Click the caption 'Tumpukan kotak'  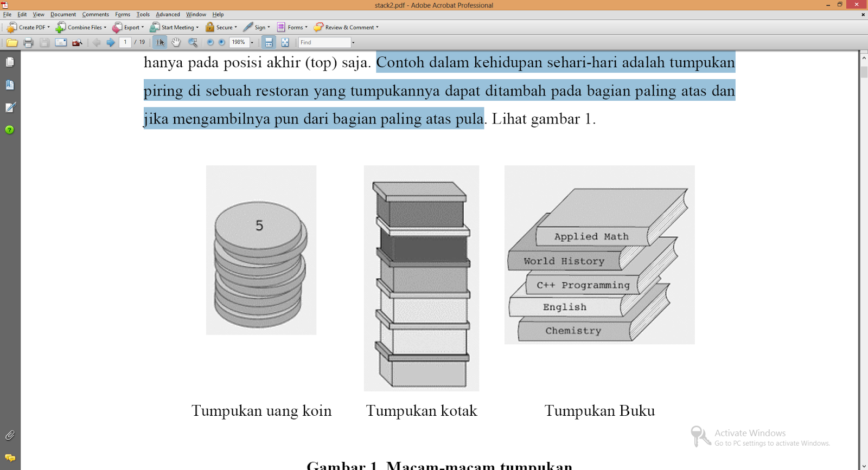[x=422, y=411]
